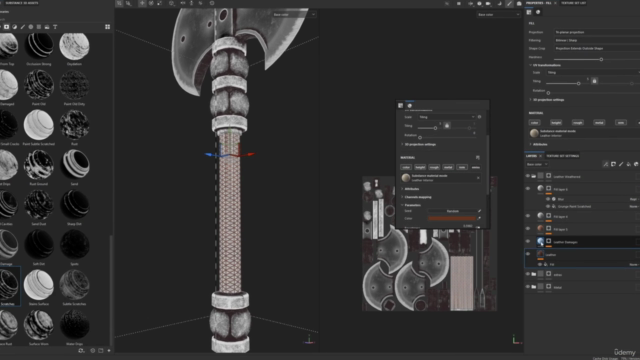Toggle visibility of Grunge Paint Scratched effect
640x360 pixels.
(x=548, y=207)
